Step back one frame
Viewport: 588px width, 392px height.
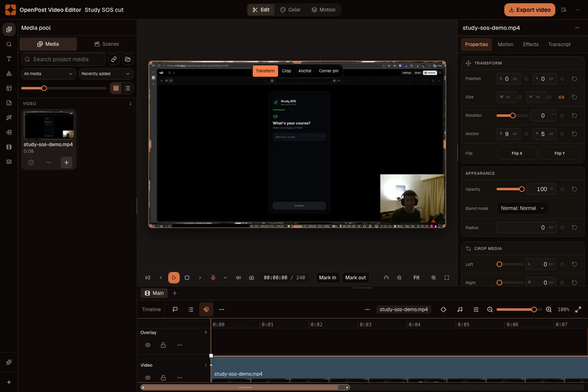point(161,278)
